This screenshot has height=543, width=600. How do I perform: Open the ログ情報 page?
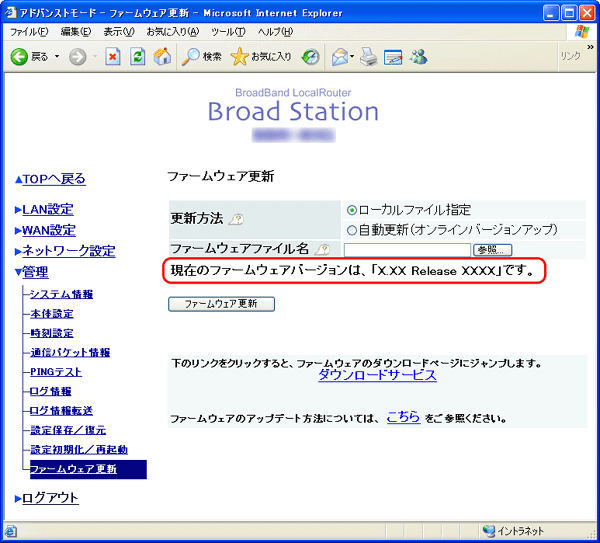(51, 391)
